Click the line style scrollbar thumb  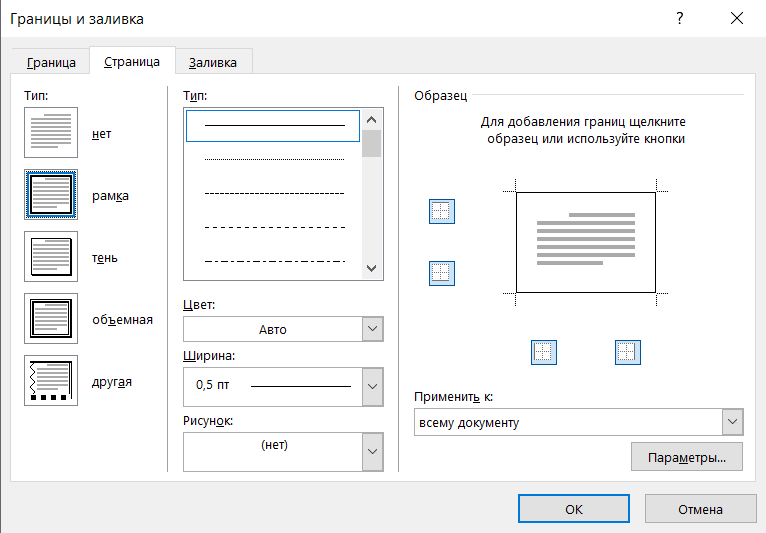point(372,143)
